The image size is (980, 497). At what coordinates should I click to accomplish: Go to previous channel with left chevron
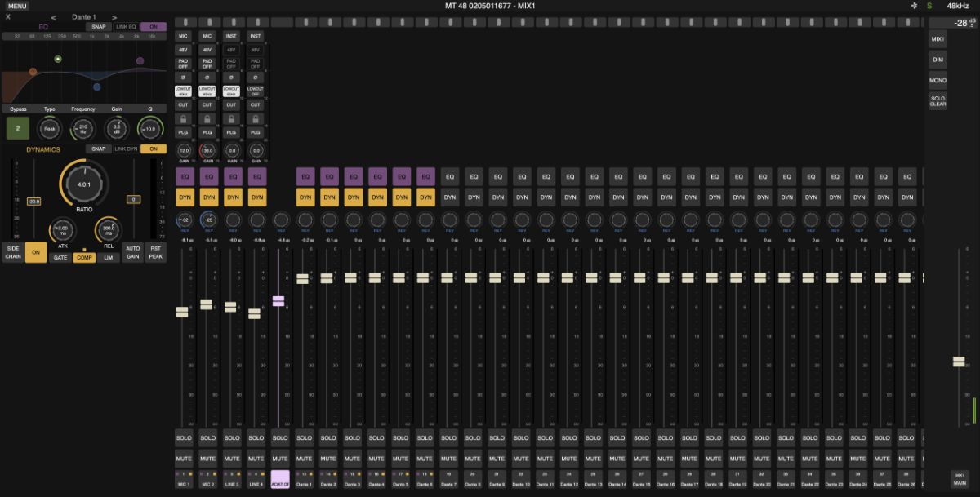point(54,16)
